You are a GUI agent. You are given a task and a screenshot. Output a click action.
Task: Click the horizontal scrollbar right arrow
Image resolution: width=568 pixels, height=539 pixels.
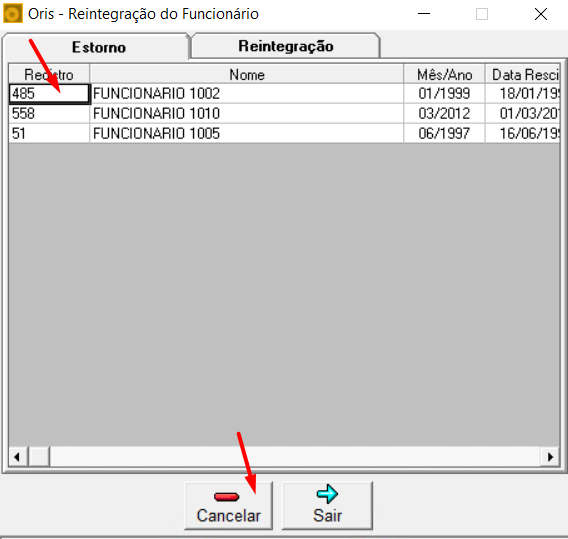[x=550, y=457]
